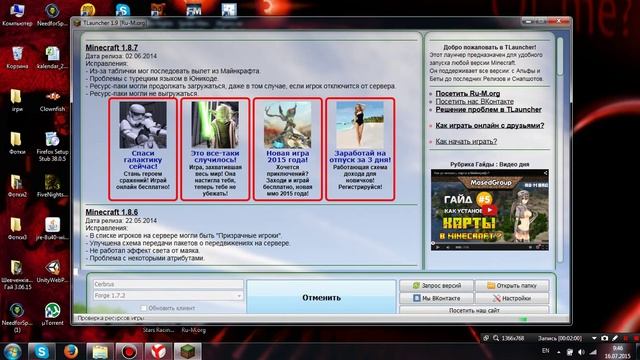Open the Настройки settings button
The image size is (640, 360).
click(512, 298)
